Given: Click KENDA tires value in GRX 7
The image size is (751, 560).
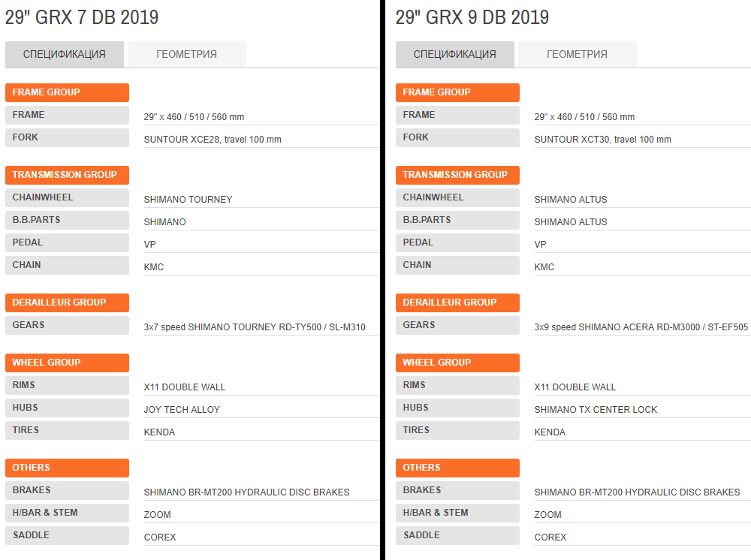Looking at the screenshot, I should 159,432.
